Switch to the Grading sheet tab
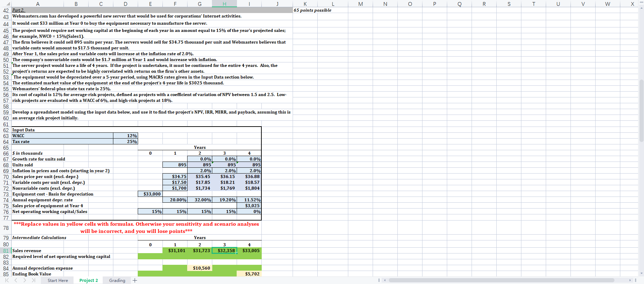The height and width of the screenshot is (284, 644). click(x=117, y=280)
